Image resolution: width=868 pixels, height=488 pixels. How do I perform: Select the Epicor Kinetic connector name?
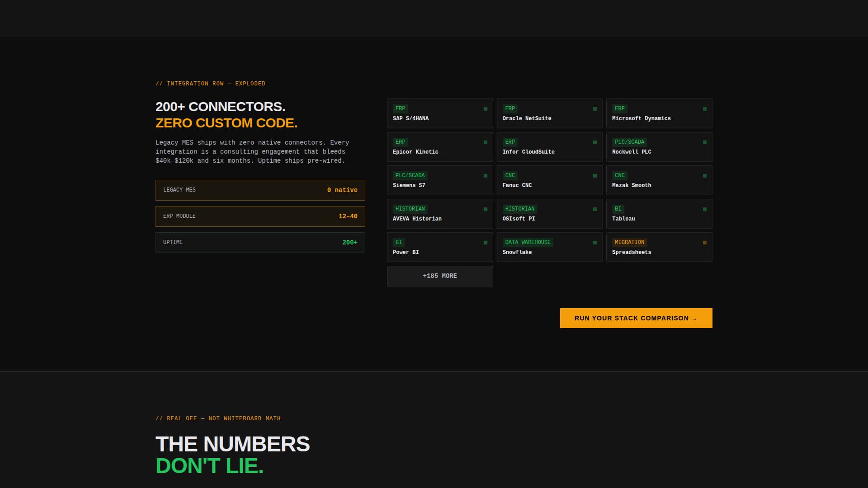415,152
